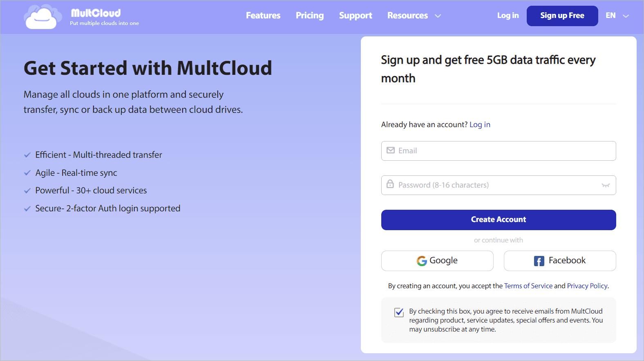Open the Features menu item
The image size is (644, 361).
(263, 16)
